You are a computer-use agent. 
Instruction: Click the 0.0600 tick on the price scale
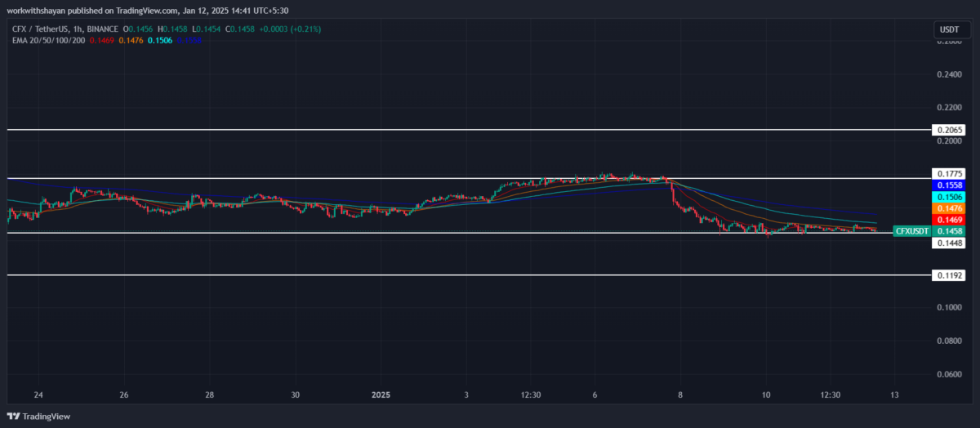click(949, 374)
